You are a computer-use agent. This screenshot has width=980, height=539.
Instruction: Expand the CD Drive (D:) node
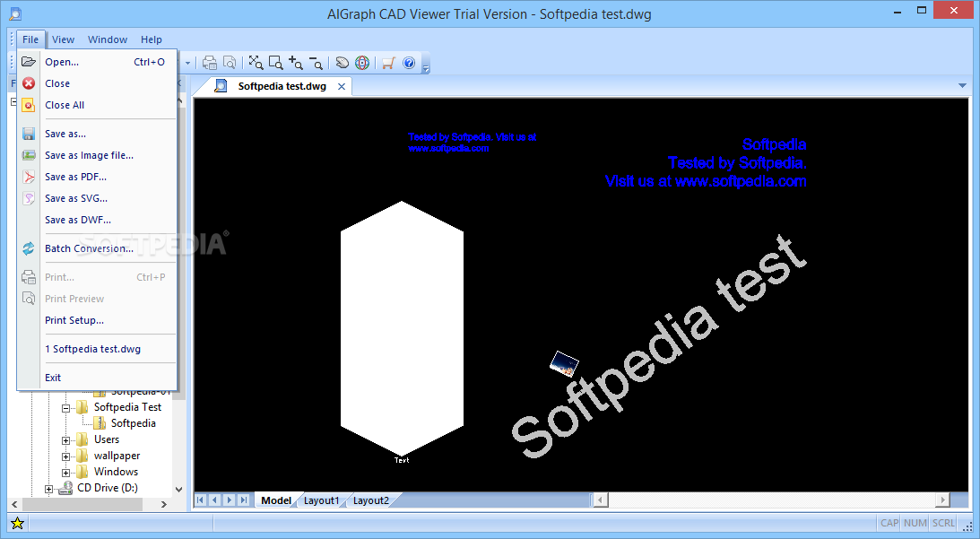click(x=48, y=489)
